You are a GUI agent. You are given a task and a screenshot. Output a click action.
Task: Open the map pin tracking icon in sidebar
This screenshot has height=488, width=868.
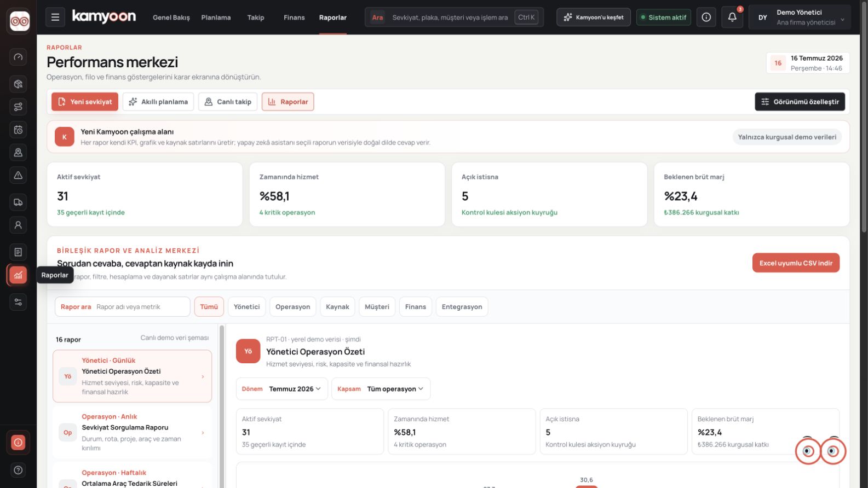pos(18,153)
